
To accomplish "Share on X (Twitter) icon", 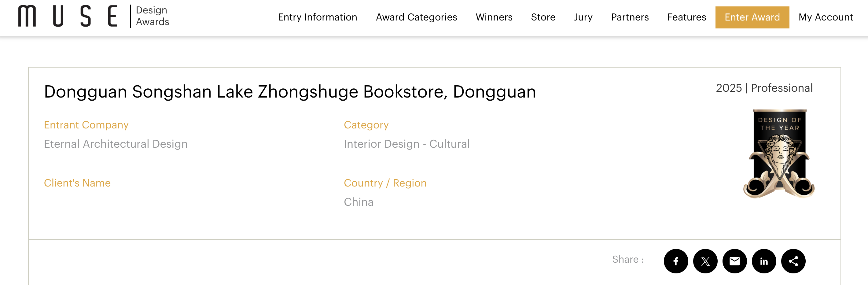I will [x=705, y=261].
